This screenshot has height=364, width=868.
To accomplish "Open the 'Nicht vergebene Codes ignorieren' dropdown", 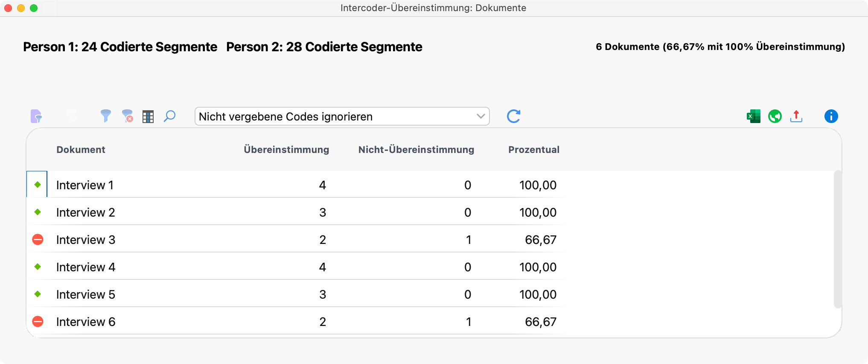I will click(342, 116).
